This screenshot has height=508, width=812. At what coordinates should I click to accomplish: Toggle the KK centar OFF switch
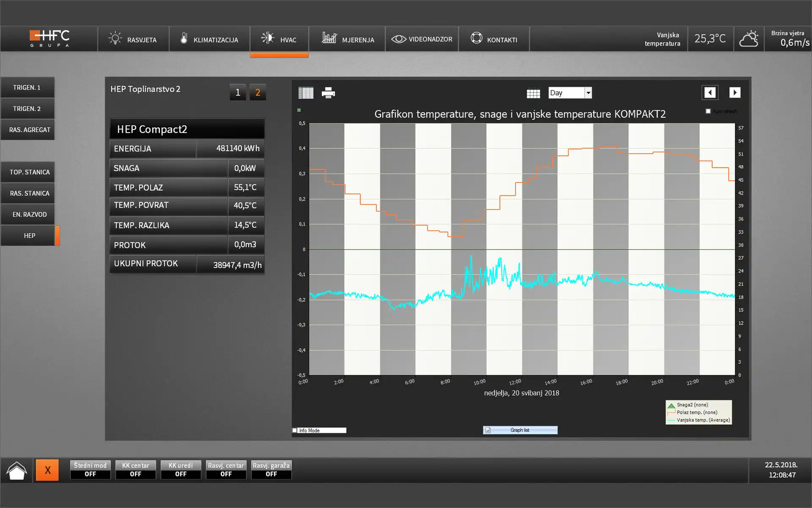click(x=136, y=470)
